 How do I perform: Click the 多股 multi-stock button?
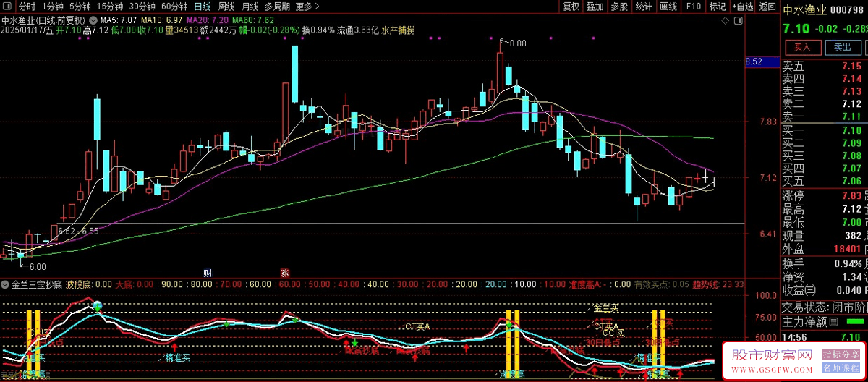619,7
